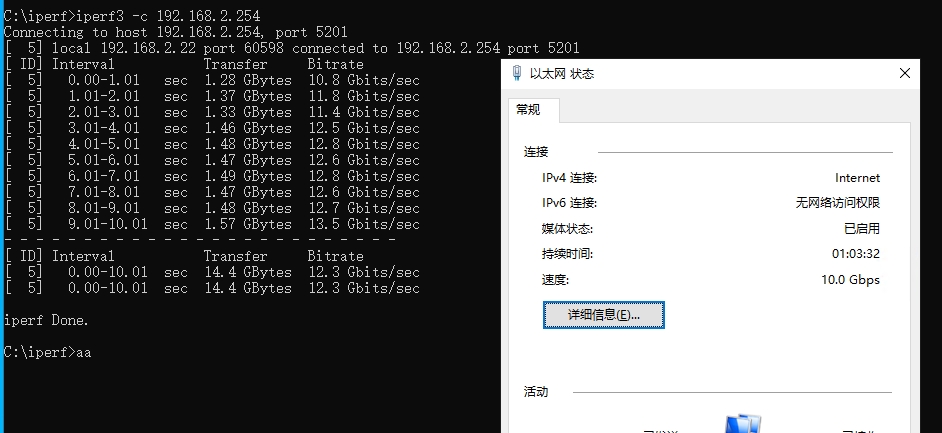Click the 0.00-1.01 interval entry
The height and width of the screenshot is (433, 942).
104,80
